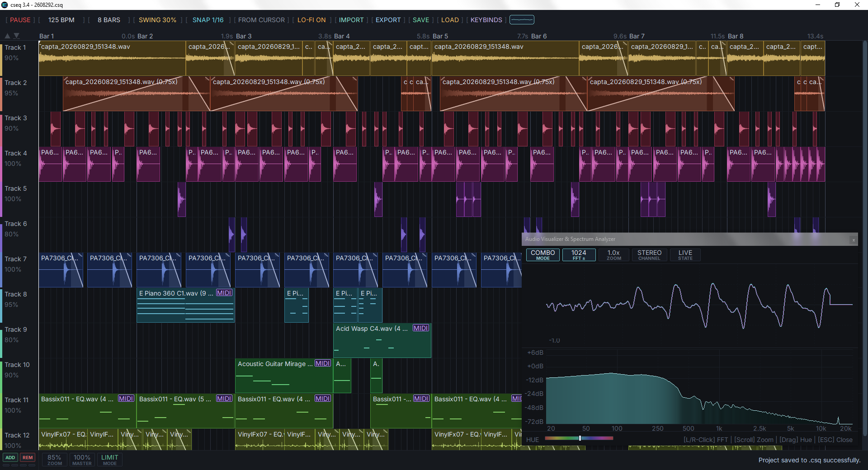This screenshot has width=868, height=470.
Task: Click the Audio Visualizer & Spectrum Analyzer title
Action: (570, 239)
